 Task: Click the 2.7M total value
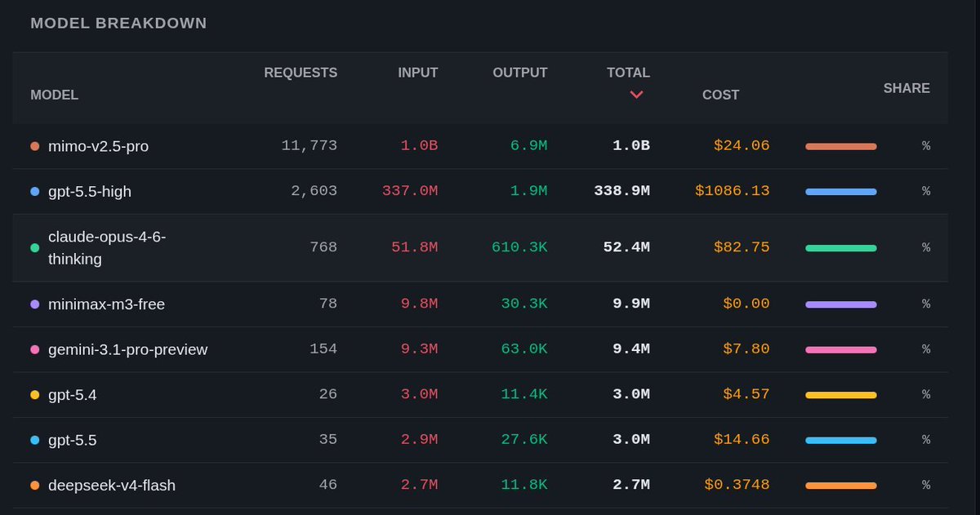click(631, 485)
